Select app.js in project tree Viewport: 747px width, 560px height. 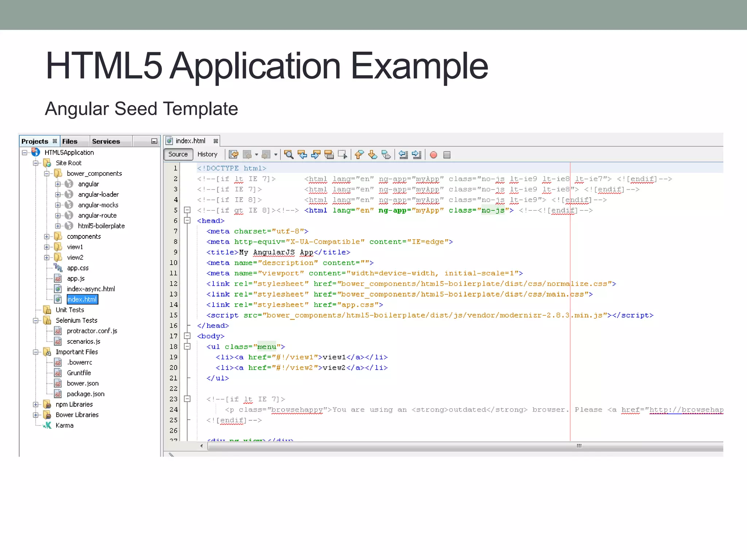(x=76, y=278)
